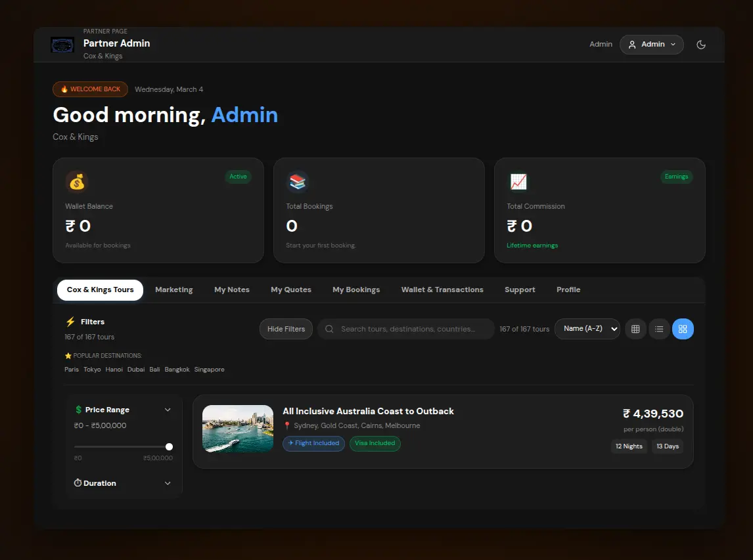Go to the My Bookings tab
Image resolution: width=753 pixels, height=560 pixels.
[356, 290]
